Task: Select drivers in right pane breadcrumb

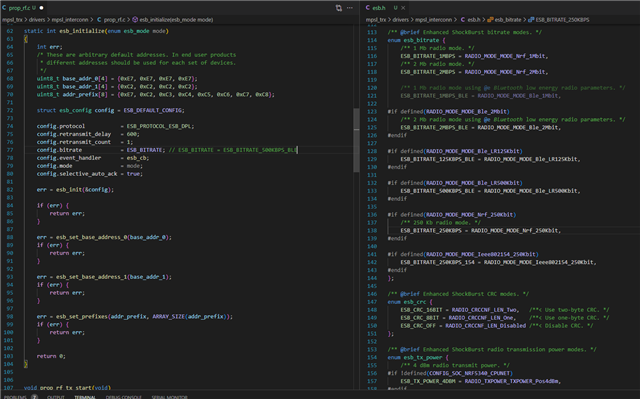Action: click(400, 20)
